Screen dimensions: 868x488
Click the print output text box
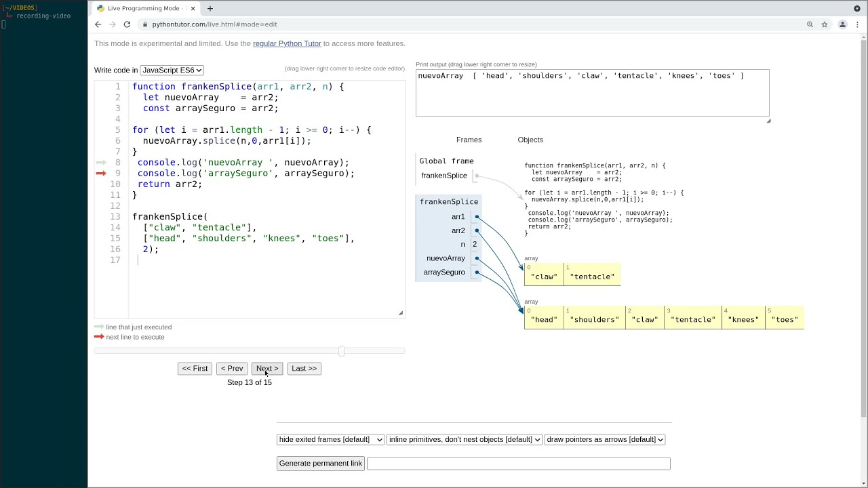(592, 93)
